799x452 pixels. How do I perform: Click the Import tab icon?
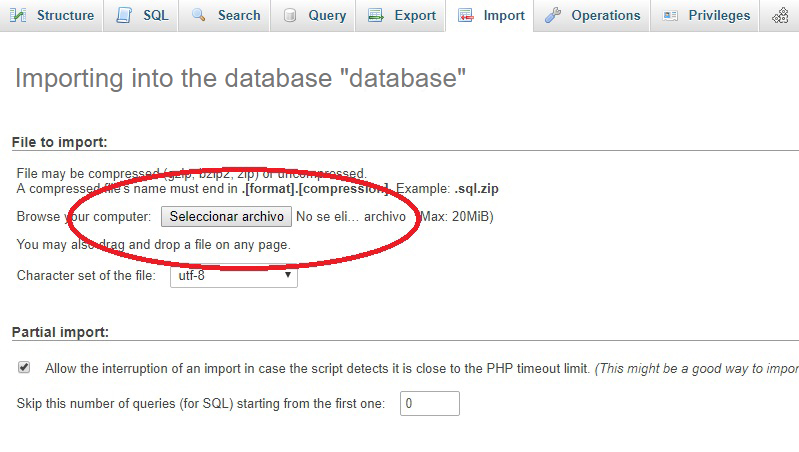coord(466,15)
